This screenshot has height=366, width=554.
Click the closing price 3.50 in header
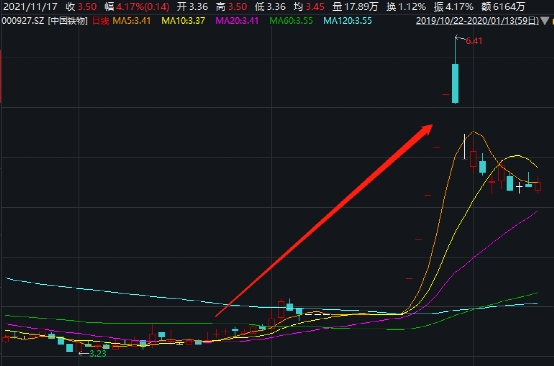(x=87, y=6)
